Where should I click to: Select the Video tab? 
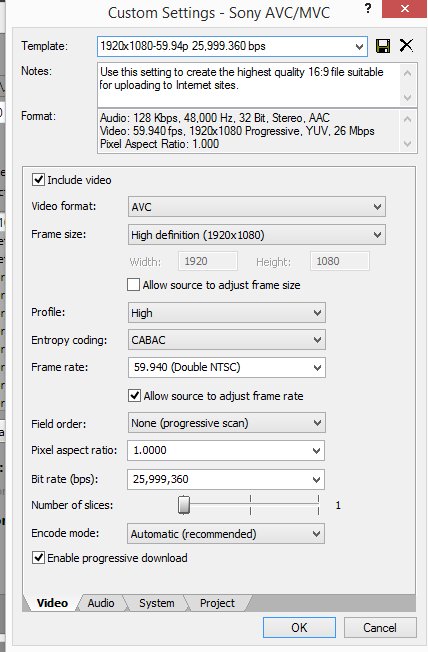click(52, 603)
